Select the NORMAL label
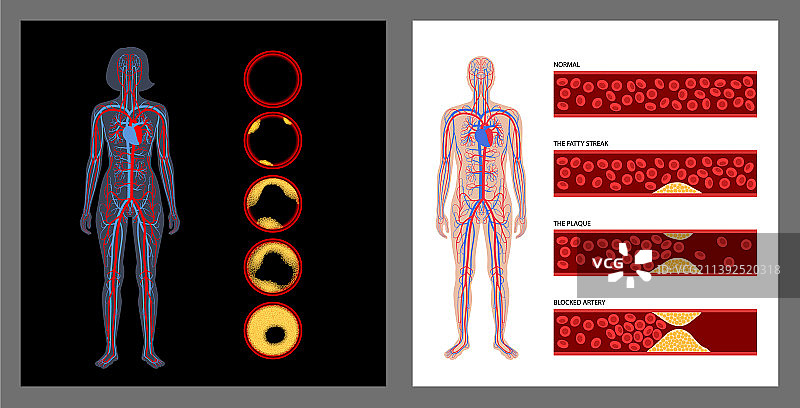The height and width of the screenshot is (408, 800). 567,65
